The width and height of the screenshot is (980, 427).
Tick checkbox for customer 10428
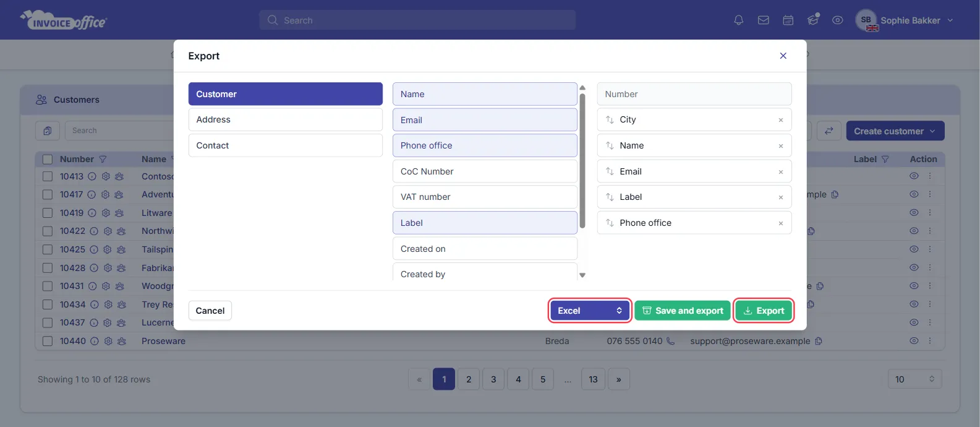(48, 268)
